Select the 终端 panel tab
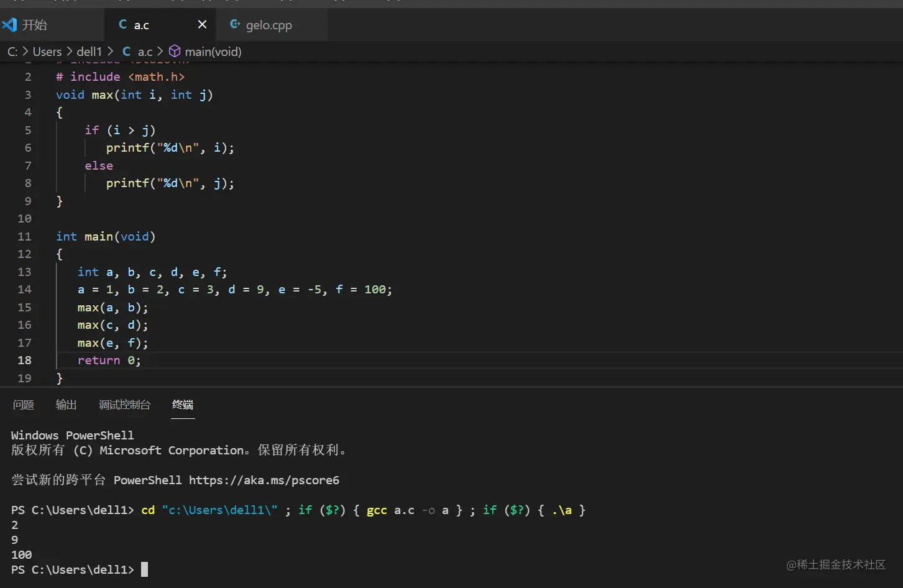903x588 pixels. click(x=183, y=405)
